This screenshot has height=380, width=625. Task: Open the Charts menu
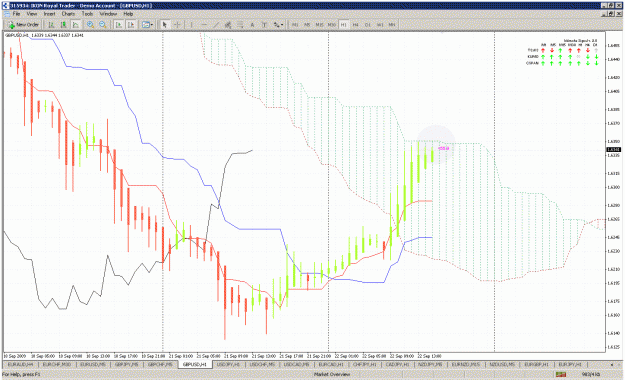[x=68, y=14]
